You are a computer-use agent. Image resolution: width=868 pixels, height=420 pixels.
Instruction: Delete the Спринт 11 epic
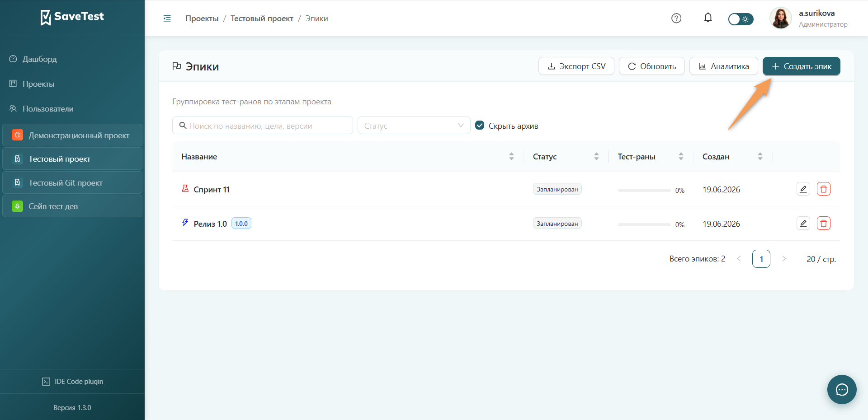tap(824, 189)
